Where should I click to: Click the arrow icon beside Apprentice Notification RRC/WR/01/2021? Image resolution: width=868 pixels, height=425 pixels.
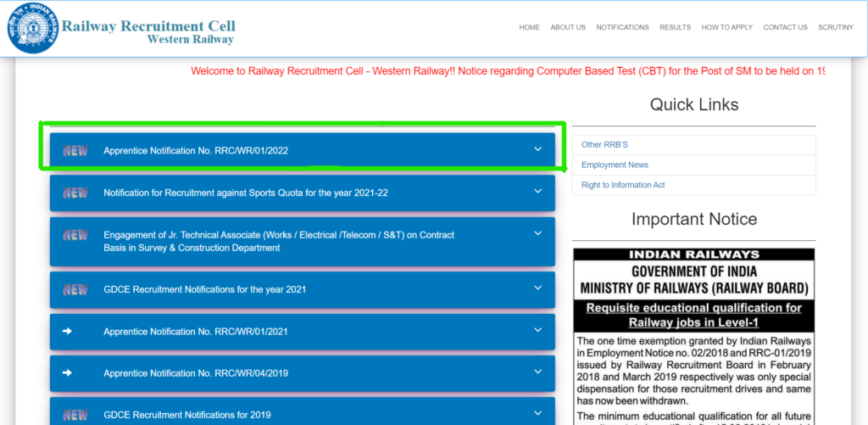tap(67, 332)
